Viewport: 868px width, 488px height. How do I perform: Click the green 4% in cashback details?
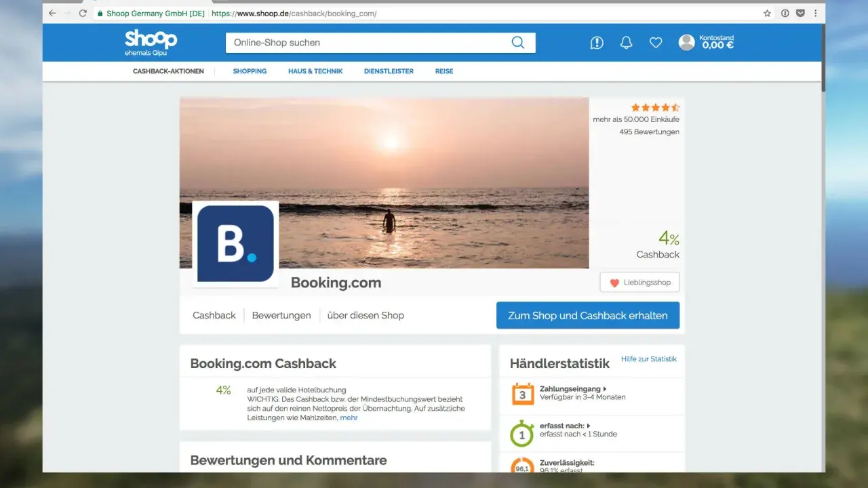point(223,390)
